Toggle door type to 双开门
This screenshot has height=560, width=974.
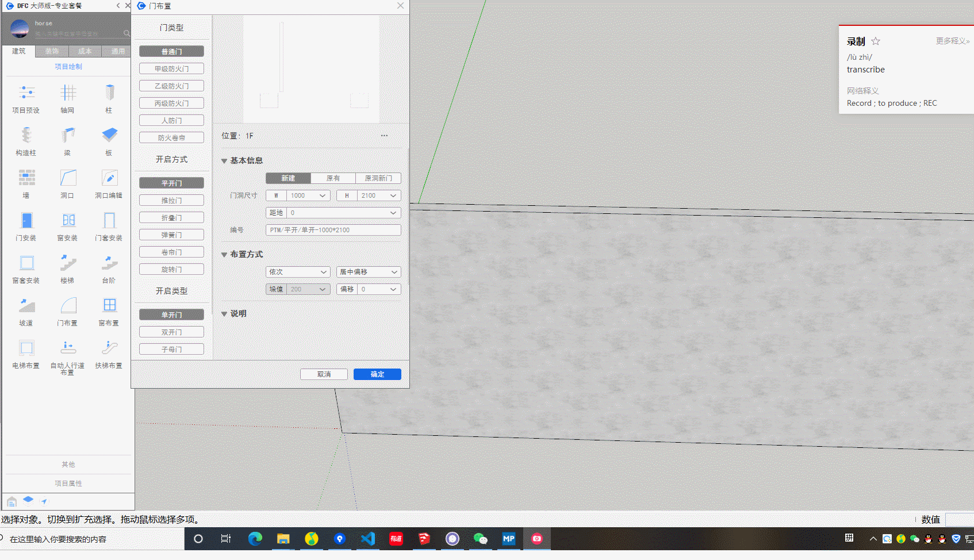(171, 332)
